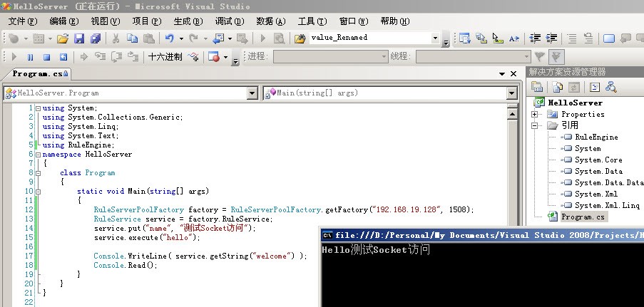Viewport: 644px width, 307px height.
Task: Select System.Xml.Linq reference
Action: [607, 206]
